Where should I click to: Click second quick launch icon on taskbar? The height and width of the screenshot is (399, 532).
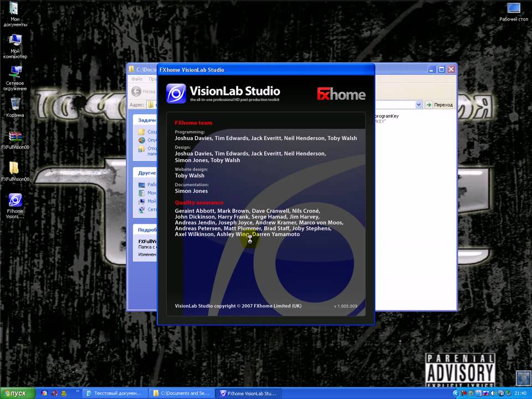click(54, 393)
